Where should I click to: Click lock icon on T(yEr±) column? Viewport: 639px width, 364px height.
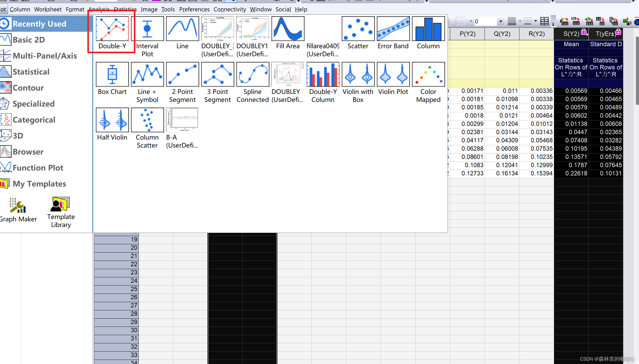618,32
